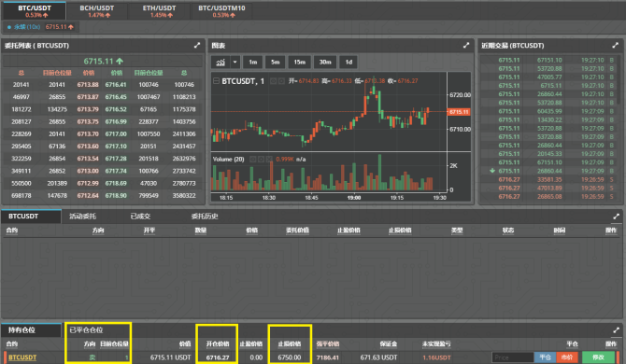Select the 5m chart interval

tap(275, 63)
